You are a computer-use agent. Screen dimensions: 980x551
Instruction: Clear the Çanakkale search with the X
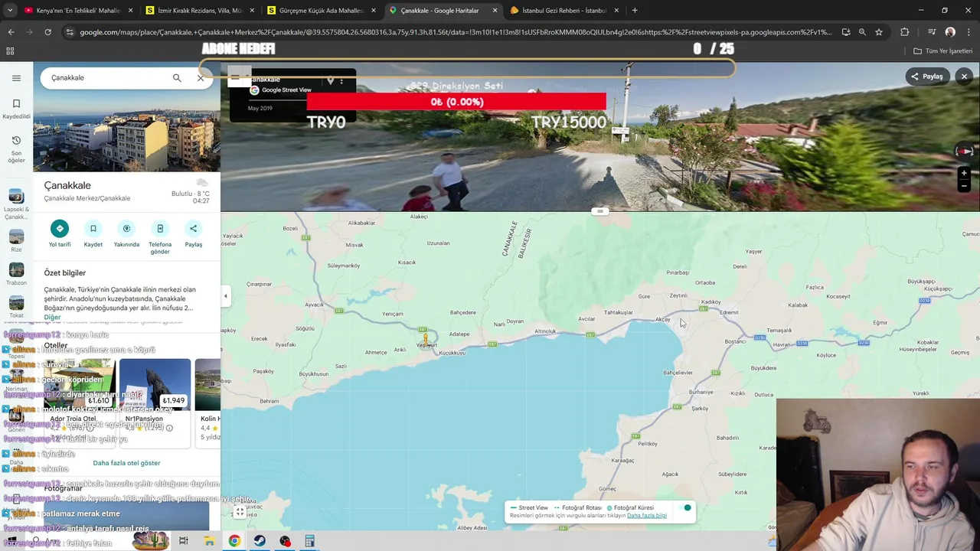[x=201, y=77]
